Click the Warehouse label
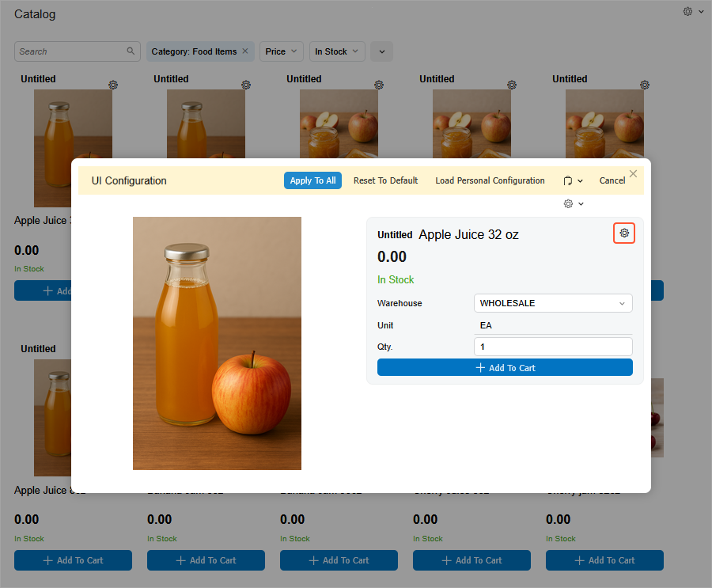Screen dimensions: 712x588 click(400, 303)
